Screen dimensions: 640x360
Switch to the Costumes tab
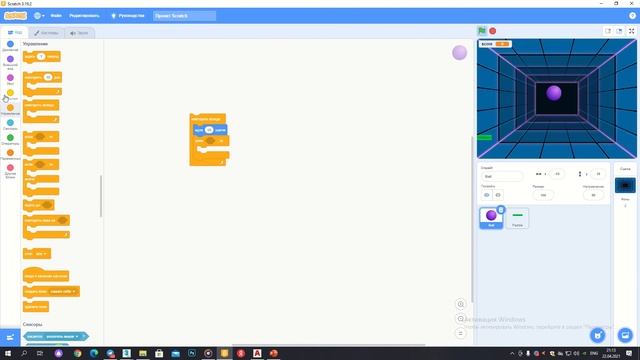tap(46, 33)
